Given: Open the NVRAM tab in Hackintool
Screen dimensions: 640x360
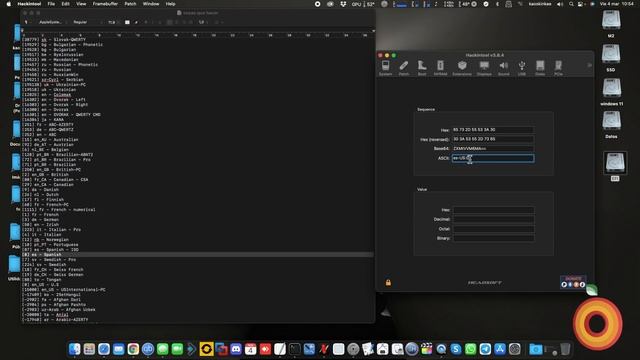Looking at the screenshot, I should point(440,68).
